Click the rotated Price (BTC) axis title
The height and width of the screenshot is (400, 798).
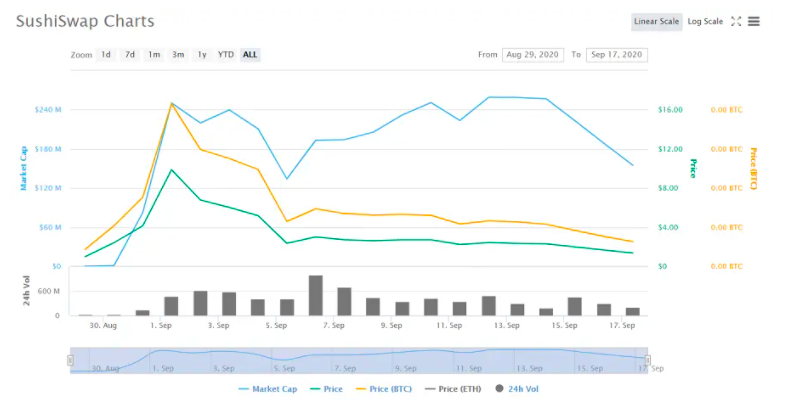[753, 168]
